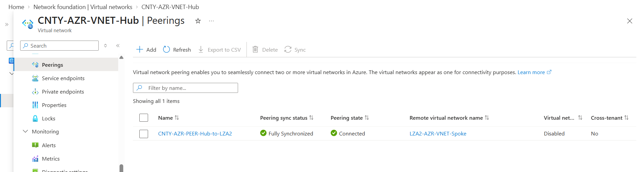
Task: Click the Sync button
Action: (x=295, y=50)
